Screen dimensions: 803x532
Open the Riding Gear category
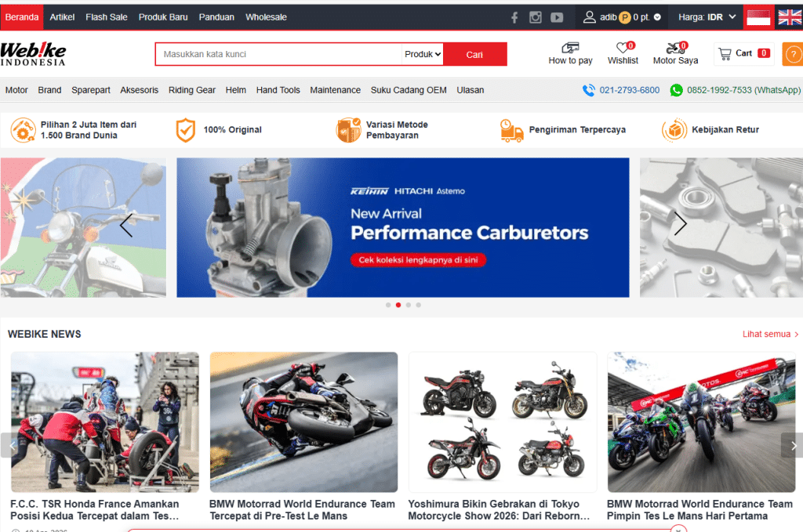[192, 90]
